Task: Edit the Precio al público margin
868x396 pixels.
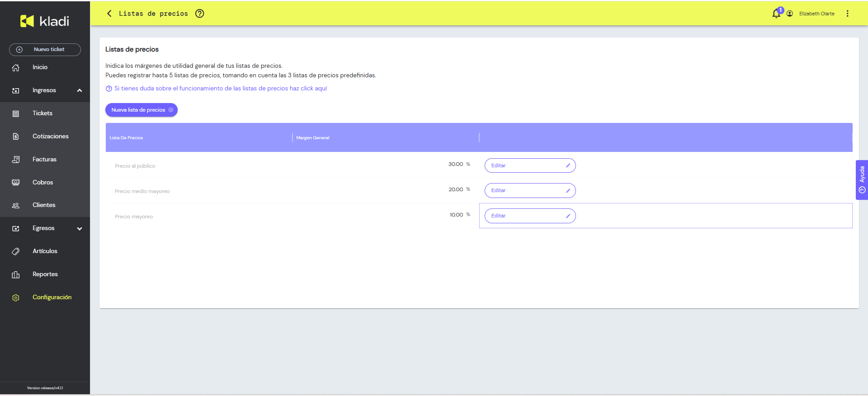Action: (530, 165)
